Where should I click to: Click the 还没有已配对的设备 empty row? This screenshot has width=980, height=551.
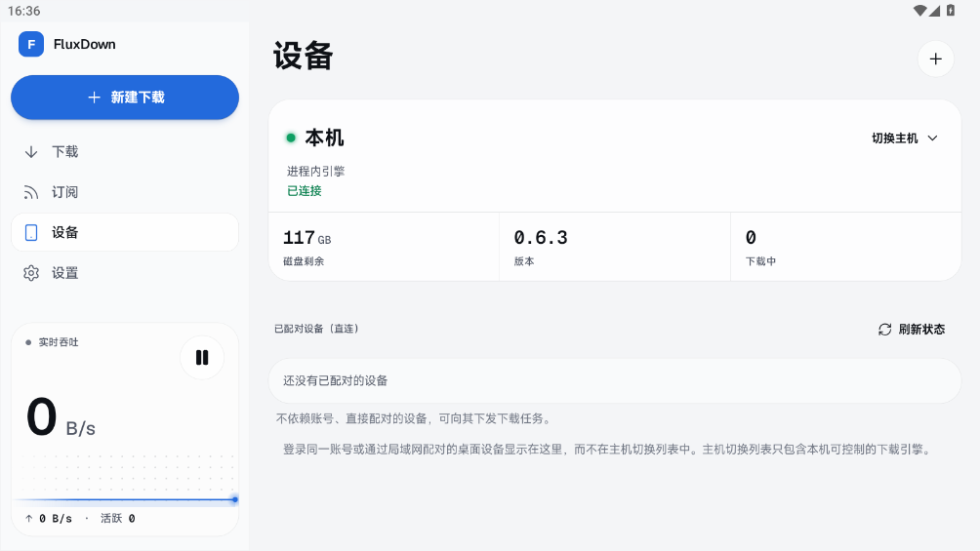pyautogui.click(x=614, y=380)
